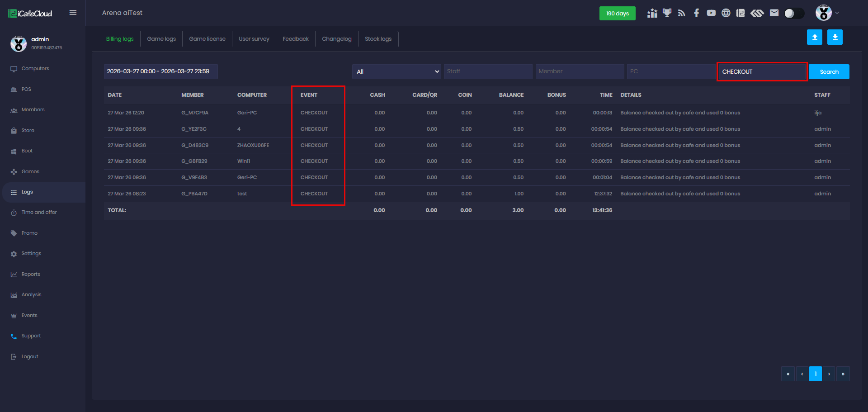Image resolution: width=868 pixels, height=412 pixels.
Task: Expand the All event type dropdown
Action: pos(397,71)
